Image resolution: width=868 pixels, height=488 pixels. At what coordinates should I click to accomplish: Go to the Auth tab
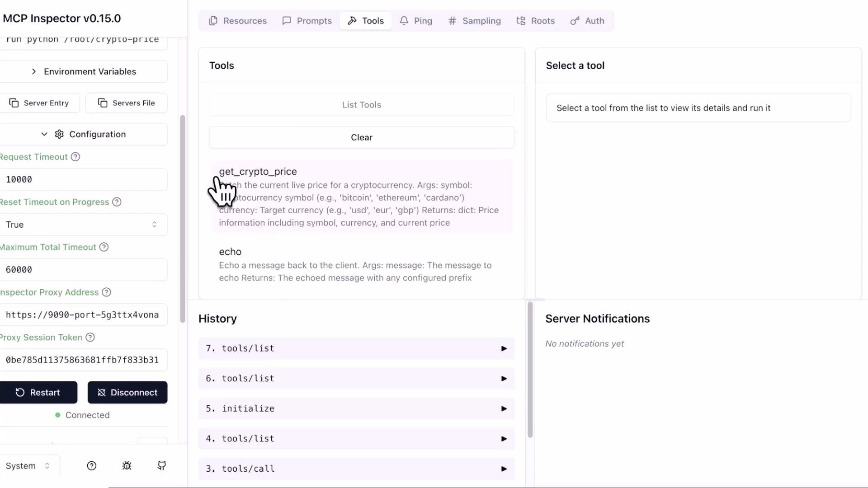[587, 21]
